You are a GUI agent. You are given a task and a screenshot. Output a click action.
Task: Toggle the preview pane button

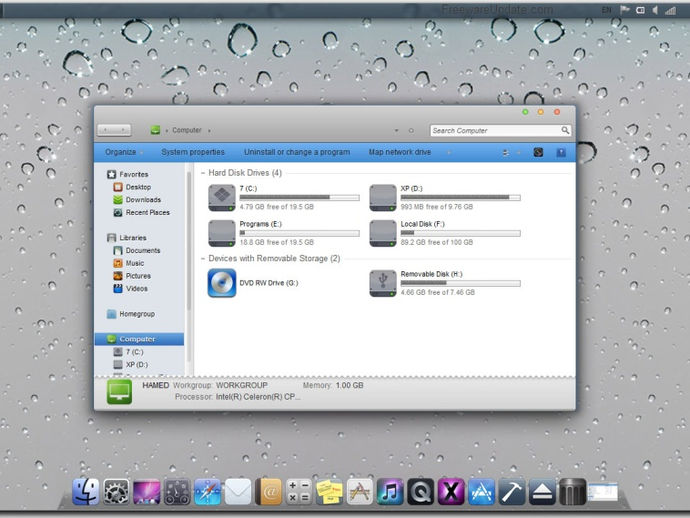538,152
